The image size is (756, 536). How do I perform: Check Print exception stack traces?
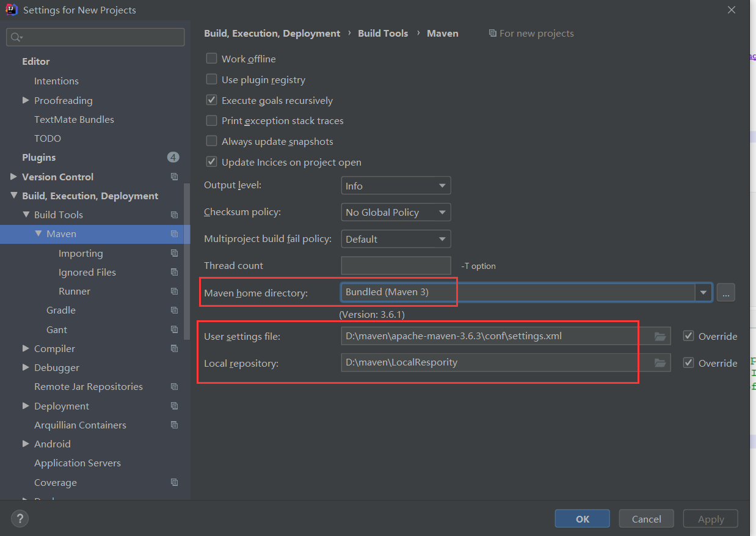click(211, 120)
